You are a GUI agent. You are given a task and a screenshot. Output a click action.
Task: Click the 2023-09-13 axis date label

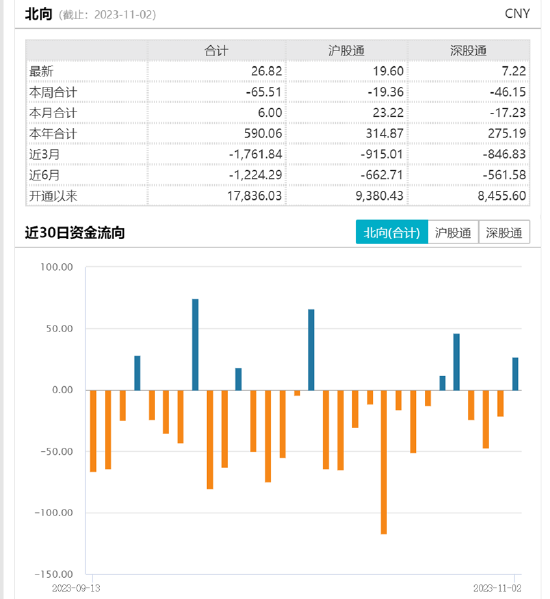tap(76, 588)
